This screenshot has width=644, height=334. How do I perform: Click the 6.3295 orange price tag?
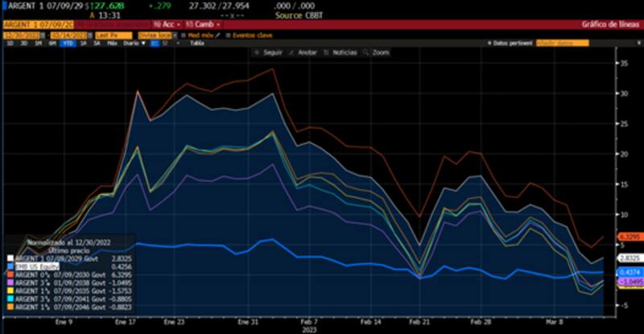(x=629, y=237)
